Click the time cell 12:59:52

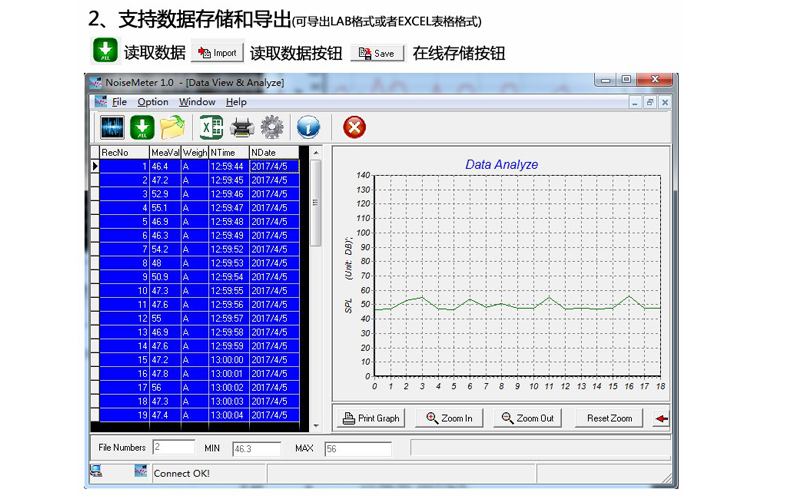[x=229, y=249]
